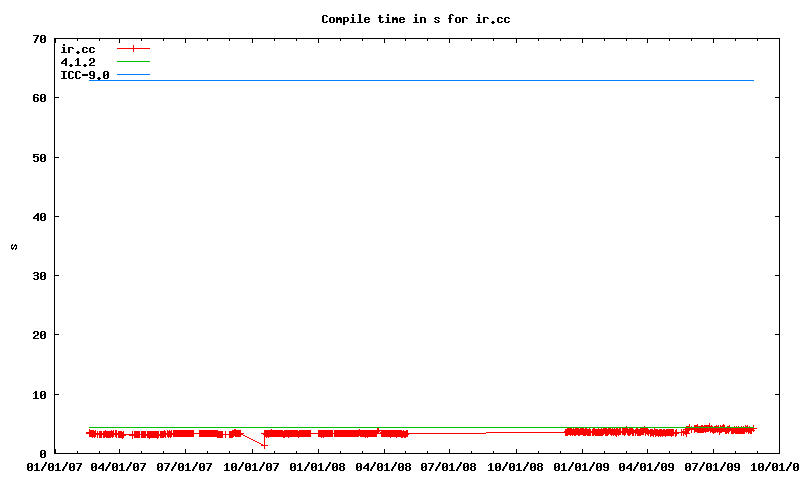Select the 01/01/07 date on x-axis
Image resolution: width=800 pixels, height=480 pixels.
point(55,467)
